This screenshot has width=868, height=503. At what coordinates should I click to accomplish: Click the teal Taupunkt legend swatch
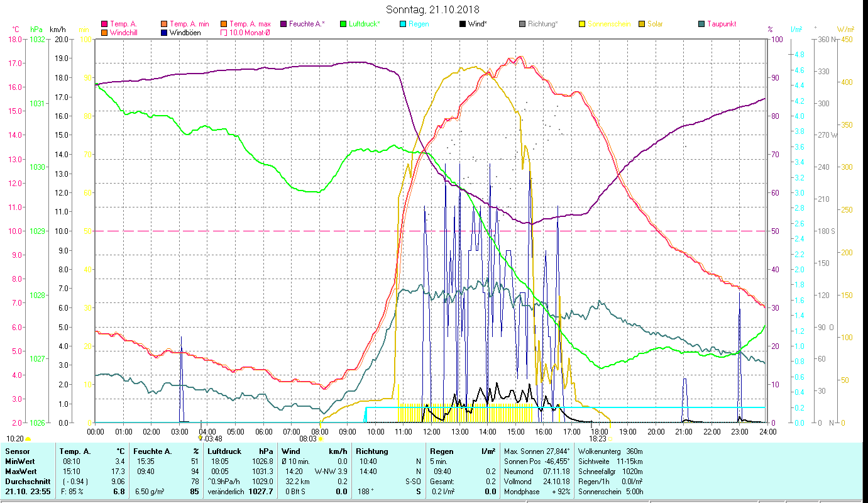pos(701,24)
